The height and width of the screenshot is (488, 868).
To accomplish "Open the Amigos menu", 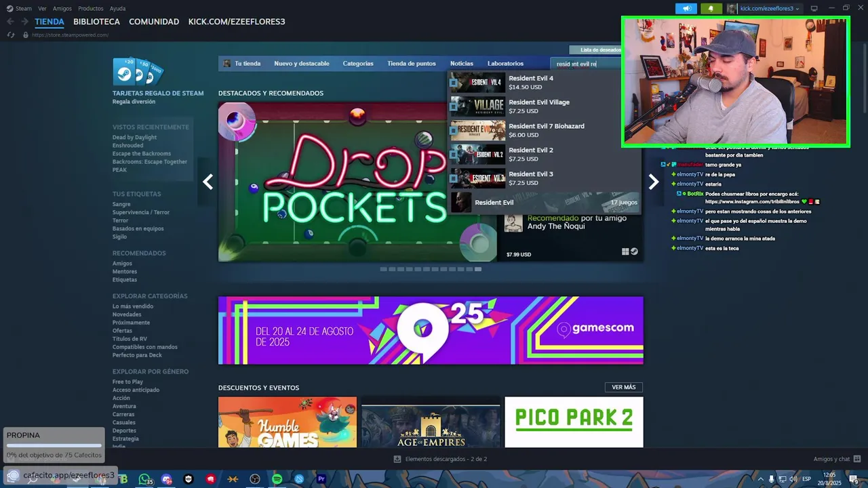I will (62, 9).
